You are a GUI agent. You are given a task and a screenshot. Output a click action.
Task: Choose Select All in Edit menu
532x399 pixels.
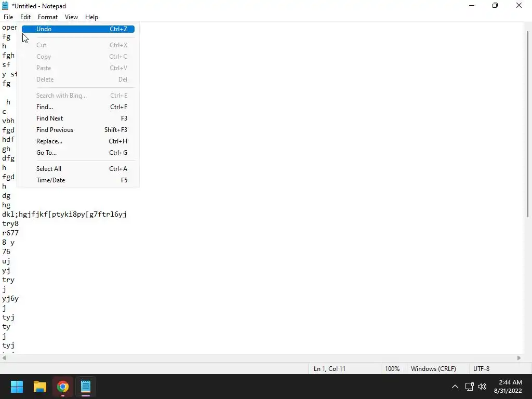pyautogui.click(x=78, y=169)
